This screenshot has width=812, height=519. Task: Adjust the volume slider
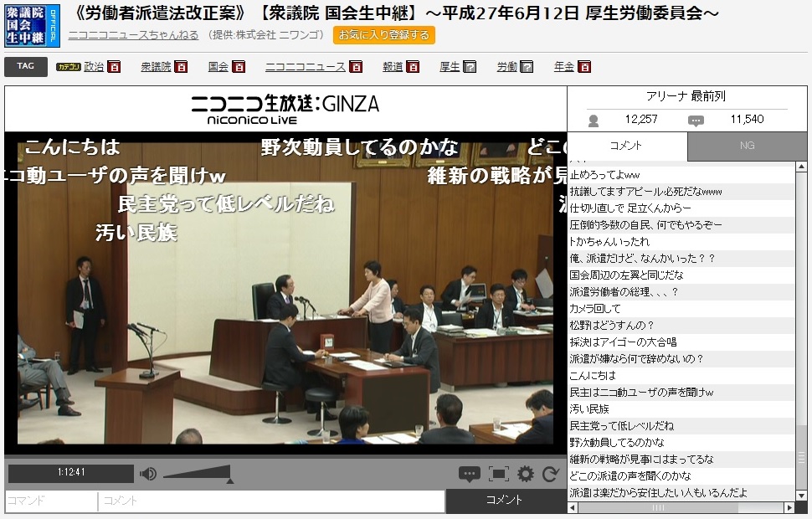click(197, 474)
